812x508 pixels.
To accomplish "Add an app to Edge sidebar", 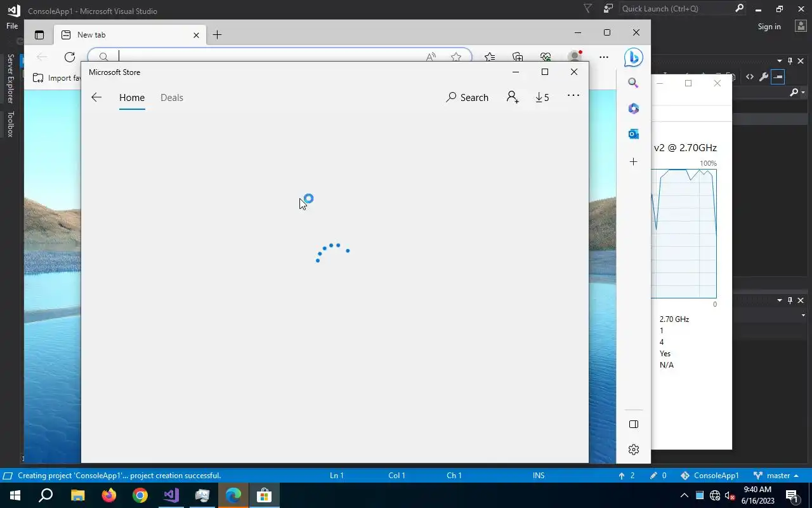I will pos(633,162).
